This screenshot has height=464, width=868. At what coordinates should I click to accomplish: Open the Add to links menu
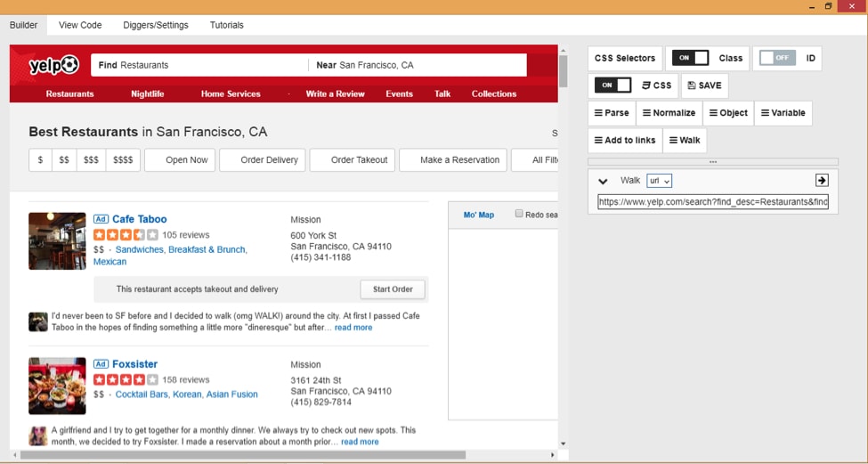click(x=625, y=140)
